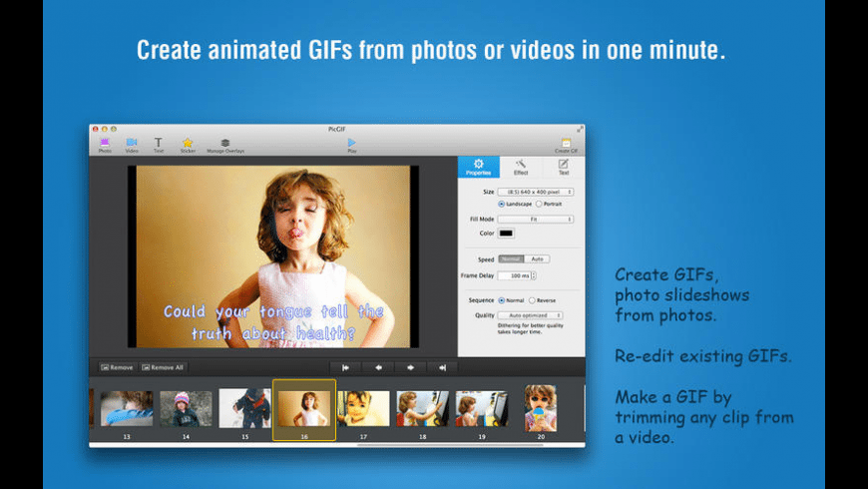This screenshot has width=868, height=489.
Task: Open the Sticker tool
Action: [188, 145]
